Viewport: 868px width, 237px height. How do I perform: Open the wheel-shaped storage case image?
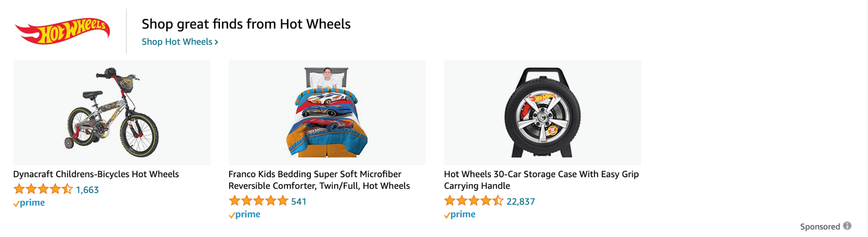coord(542,112)
